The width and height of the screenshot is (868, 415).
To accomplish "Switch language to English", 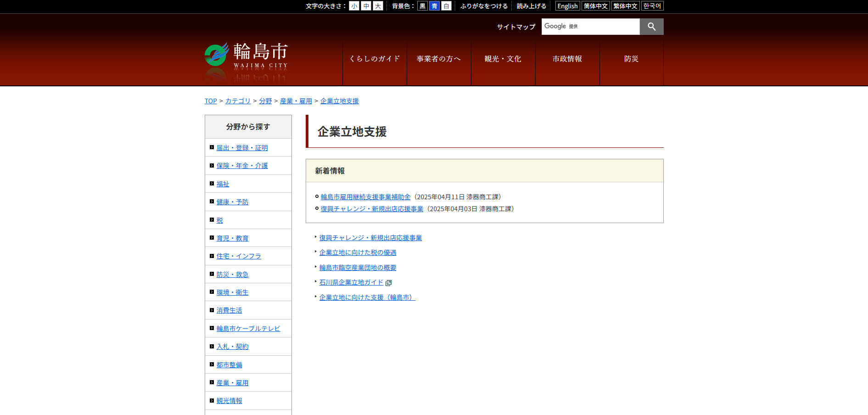I will pyautogui.click(x=567, y=6).
